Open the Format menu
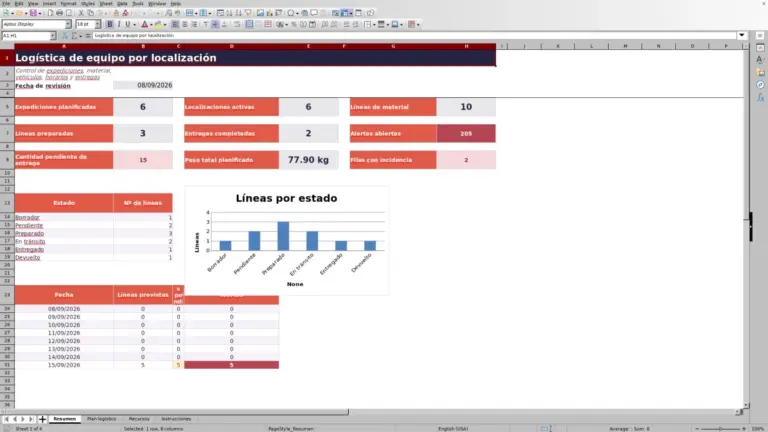Viewport: 768px width, 432px height. pyautogui.click(x=68, y=3)
